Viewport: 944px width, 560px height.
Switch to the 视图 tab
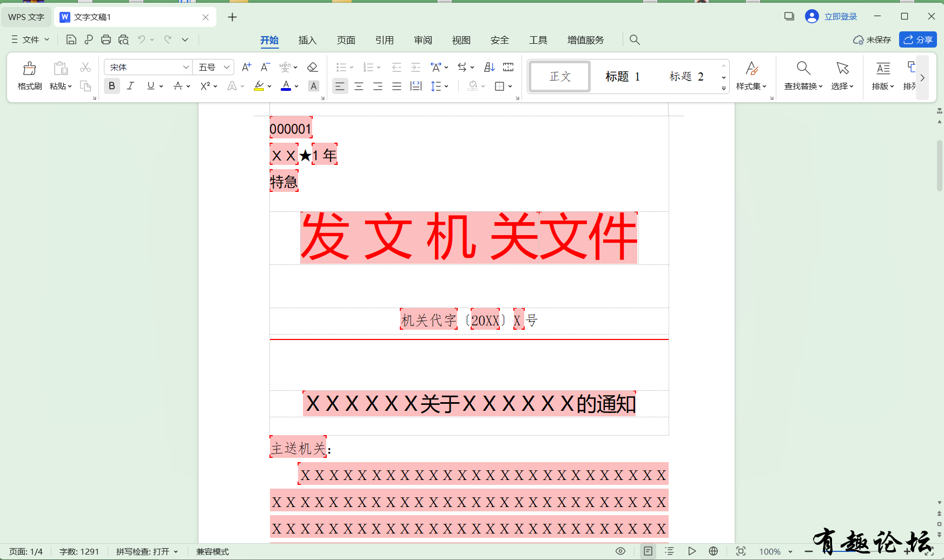[x=461, y=40]
